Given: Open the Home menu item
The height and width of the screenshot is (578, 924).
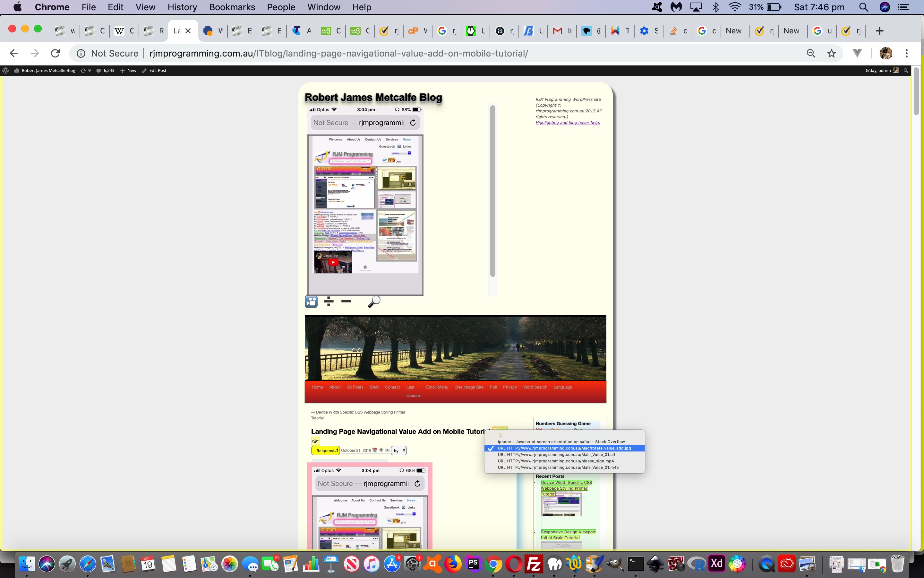Looking at the screenshot, I should 317,387.
